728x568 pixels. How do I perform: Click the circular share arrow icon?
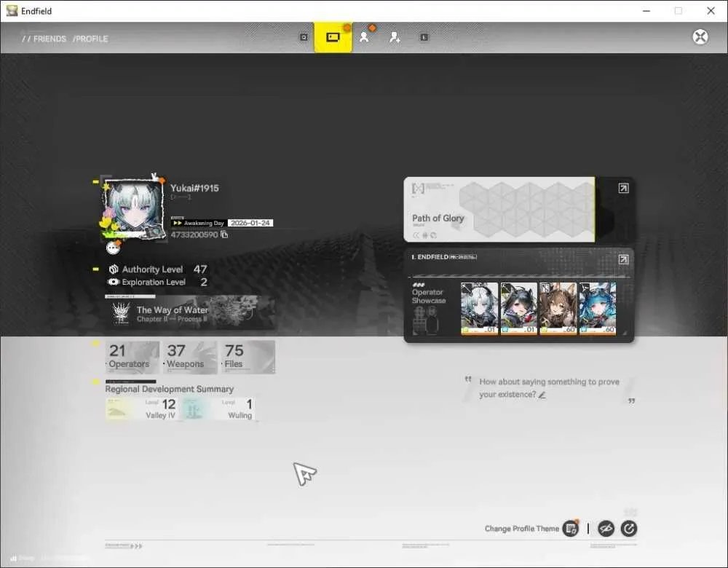629,529
